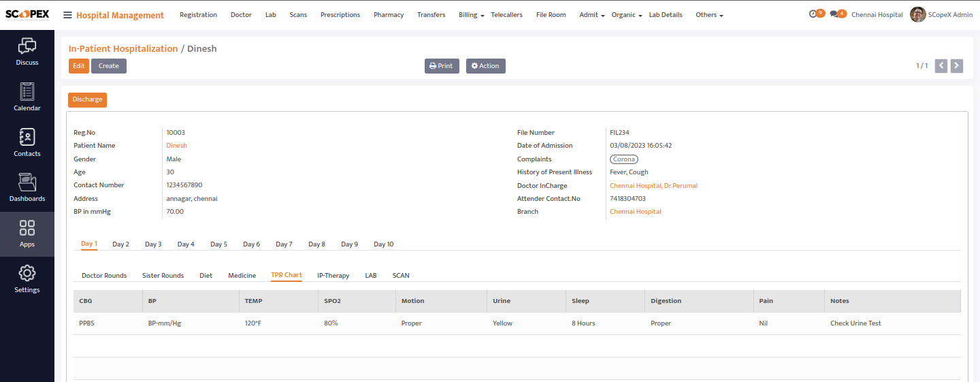The width and height of the screenshot is (980, 382).
Task: Open Contacts from the sidebar
Action: click(27, 138)
